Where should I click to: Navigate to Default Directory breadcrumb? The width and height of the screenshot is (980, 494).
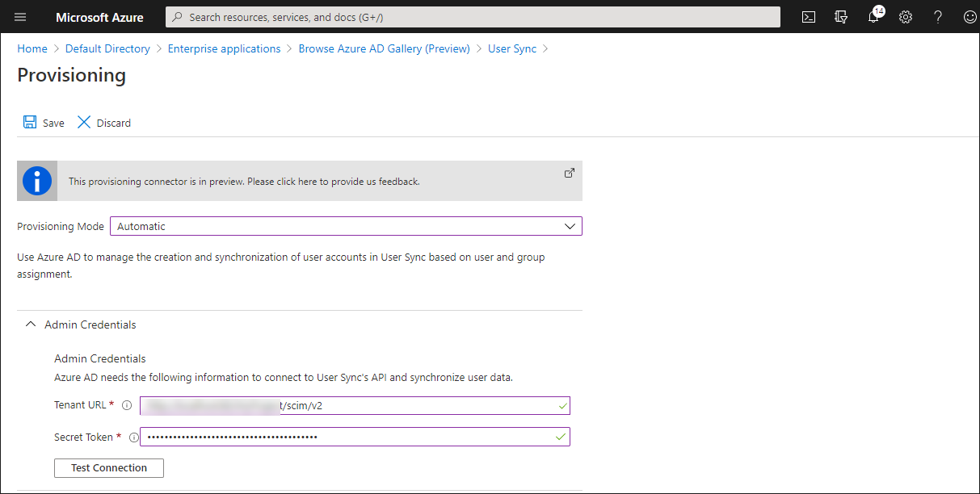coord(107,48)
